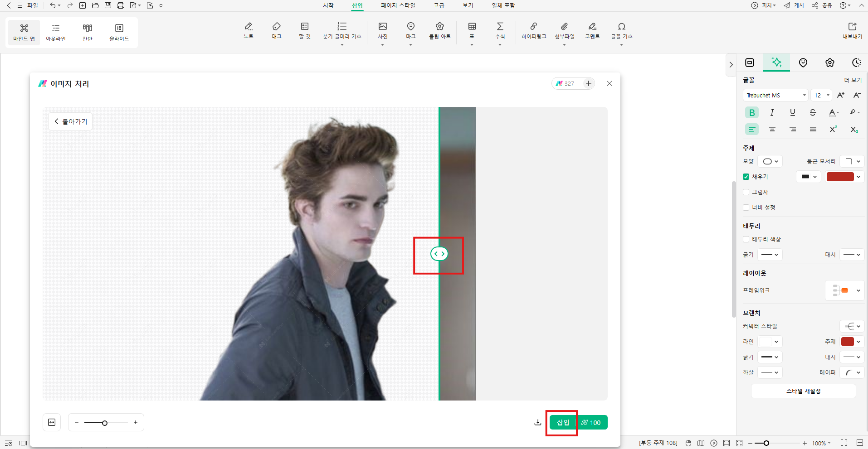
Task: Click the green Insert button
Action: 563,422
